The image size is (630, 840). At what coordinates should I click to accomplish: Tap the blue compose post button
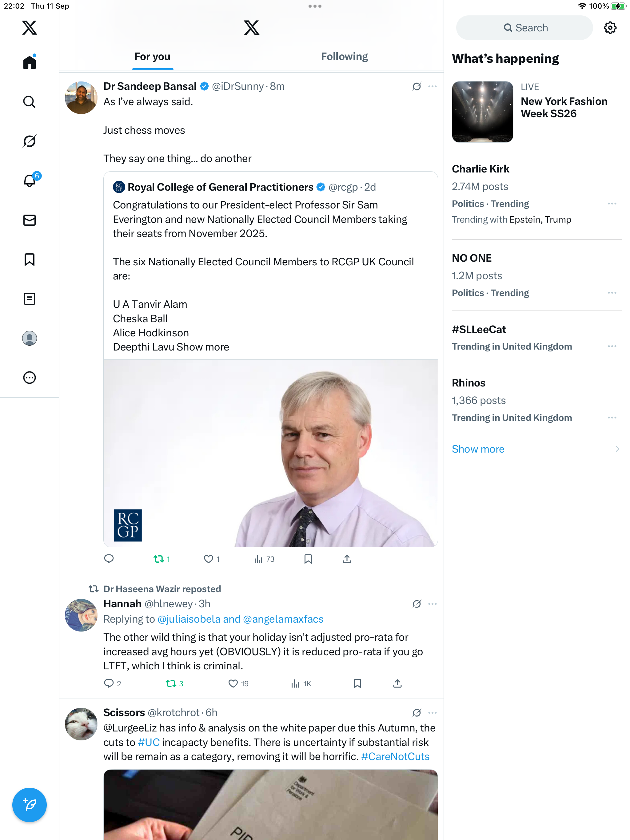coord(29,805)
